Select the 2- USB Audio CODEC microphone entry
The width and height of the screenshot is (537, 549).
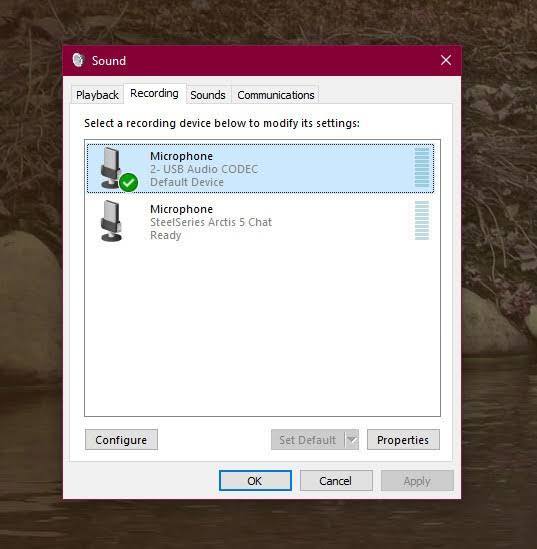(260, 168)
